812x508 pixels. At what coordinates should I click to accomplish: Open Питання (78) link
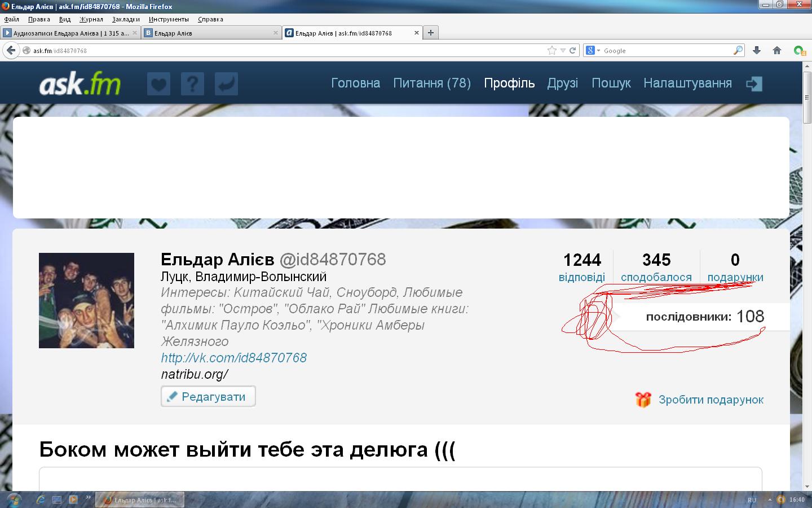(432, 83)
